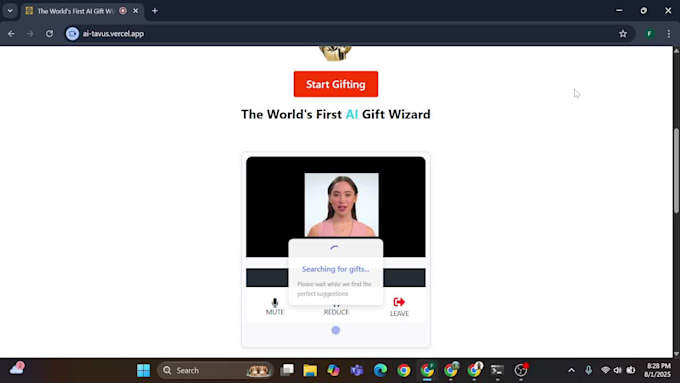Launch Copilot from the taskbar
The width and height of the screenshot is (680, 383).
click(333, 370)
